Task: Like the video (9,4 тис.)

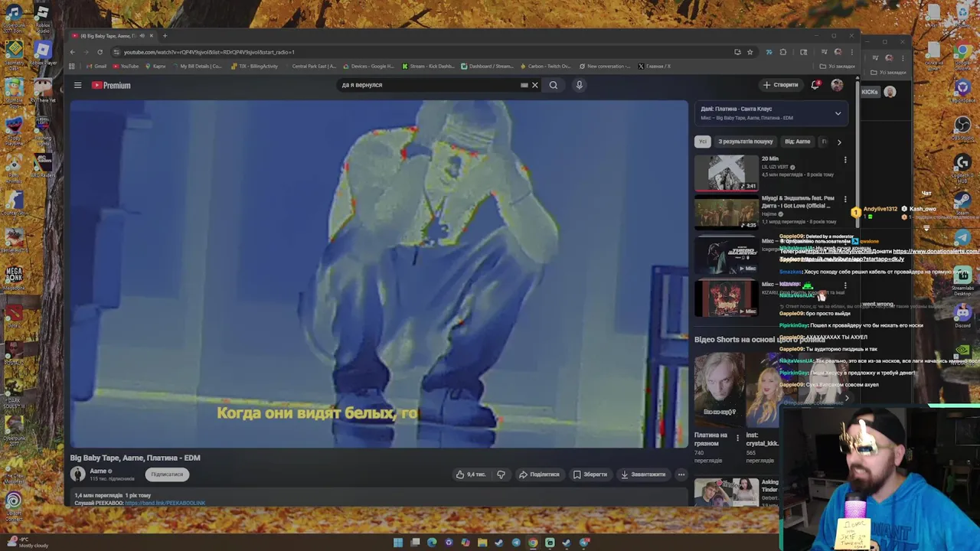Action: tap(471, 474)
